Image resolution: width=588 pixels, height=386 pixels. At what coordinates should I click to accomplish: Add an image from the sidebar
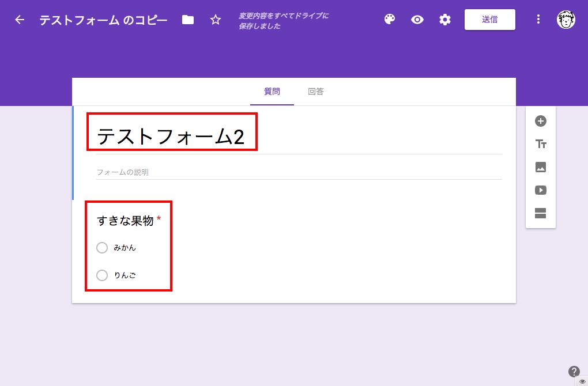tap(540, 167)
